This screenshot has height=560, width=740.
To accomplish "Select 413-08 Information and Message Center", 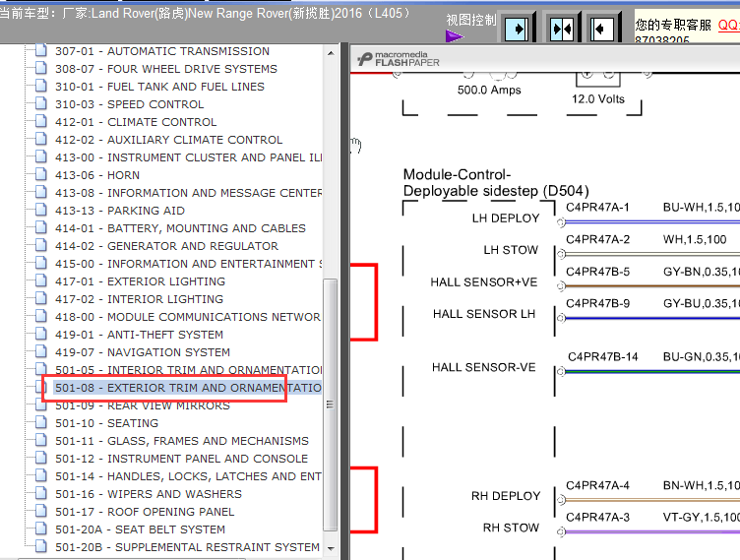I will click(188, 193).
